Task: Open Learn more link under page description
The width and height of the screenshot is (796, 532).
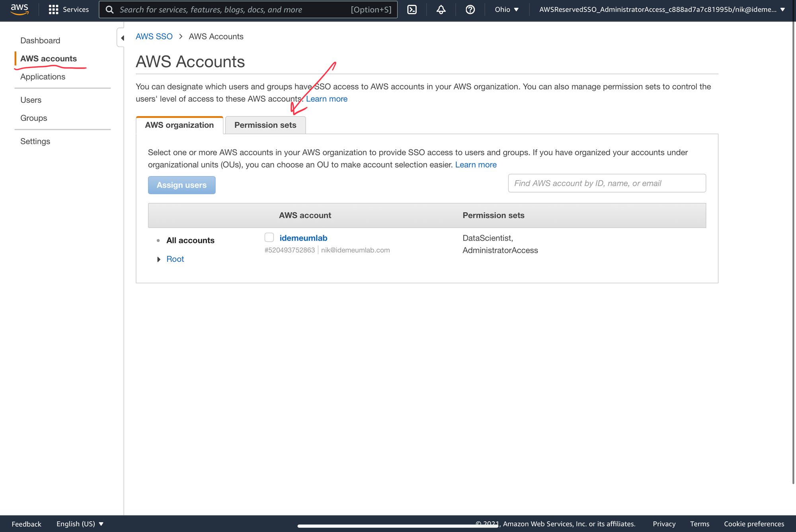Action: (326, 99)
